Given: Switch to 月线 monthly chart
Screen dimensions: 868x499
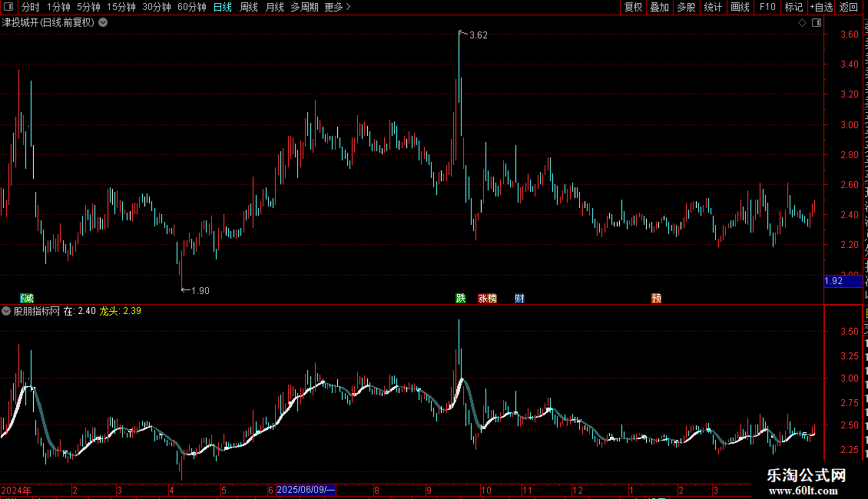Looking at the screenshot, I should click(x=274, y=7).
